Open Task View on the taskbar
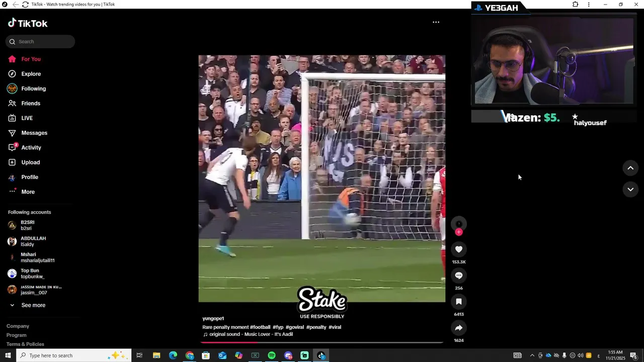 [139, 355]
